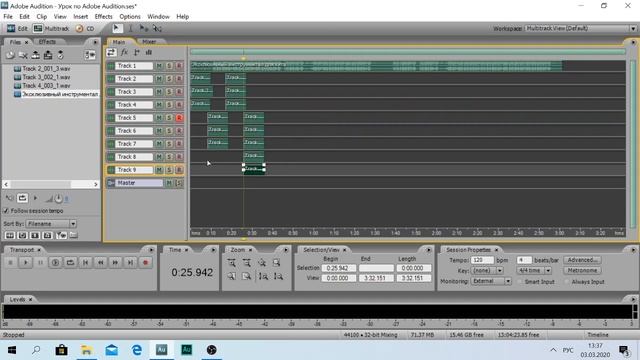Solo Track 2
640x360 pixels.
coord(169,79)
